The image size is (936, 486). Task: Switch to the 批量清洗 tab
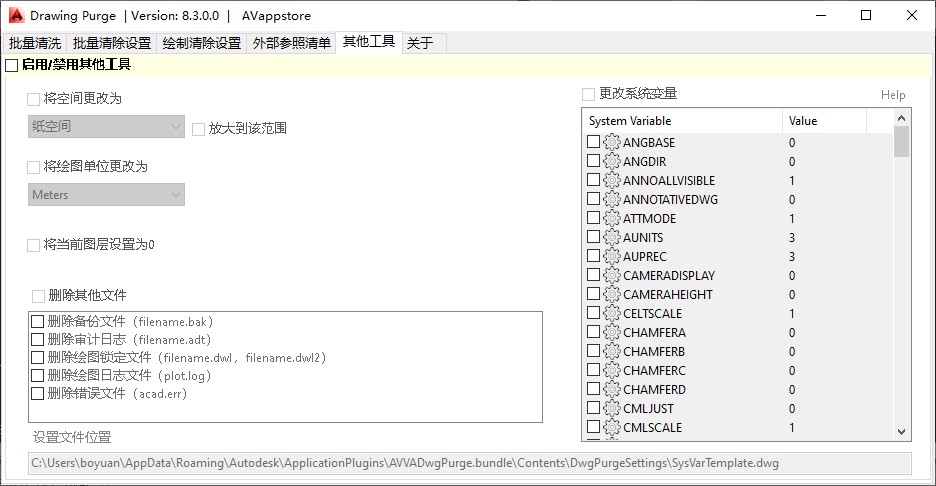(x=34, y=43)
